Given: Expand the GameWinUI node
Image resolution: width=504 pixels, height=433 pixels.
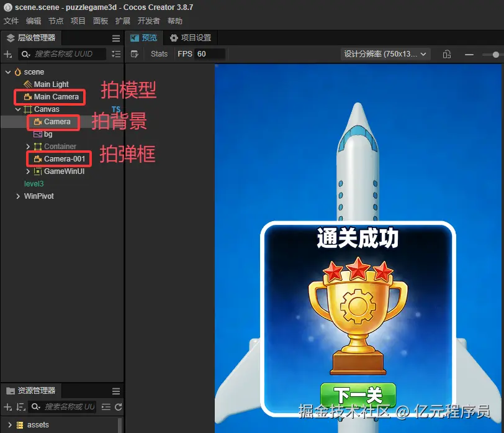Looking at the screenshot, I should pyautogui.click(x=28, y=171).
